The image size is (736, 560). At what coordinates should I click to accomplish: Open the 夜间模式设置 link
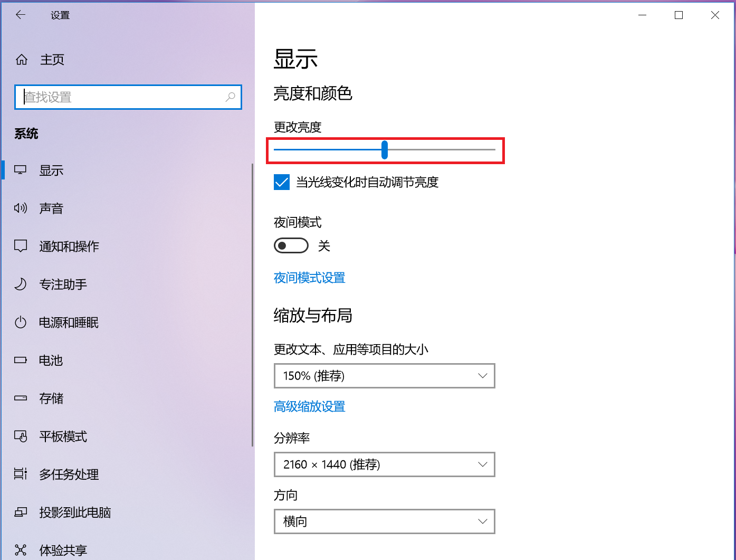[309, 278]
